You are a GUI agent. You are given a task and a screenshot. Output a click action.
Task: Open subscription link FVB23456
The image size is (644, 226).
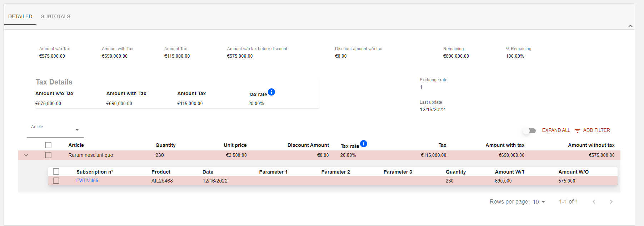coord(87,180)
